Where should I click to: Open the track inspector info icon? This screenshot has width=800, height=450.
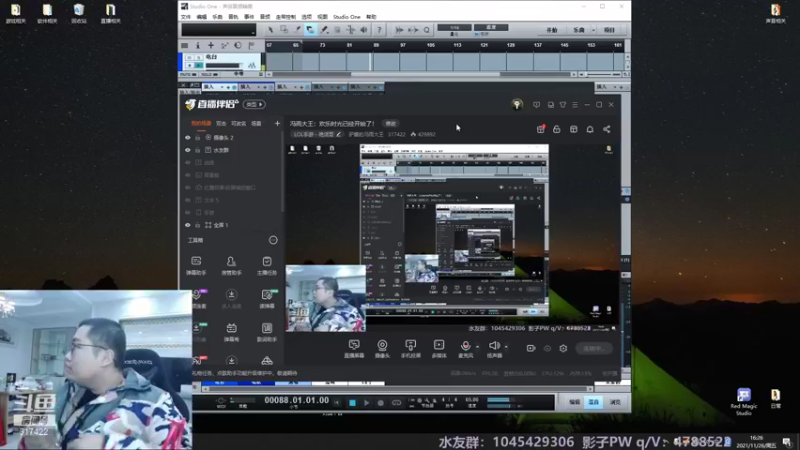pyautogui.click(x=197, y=45)
